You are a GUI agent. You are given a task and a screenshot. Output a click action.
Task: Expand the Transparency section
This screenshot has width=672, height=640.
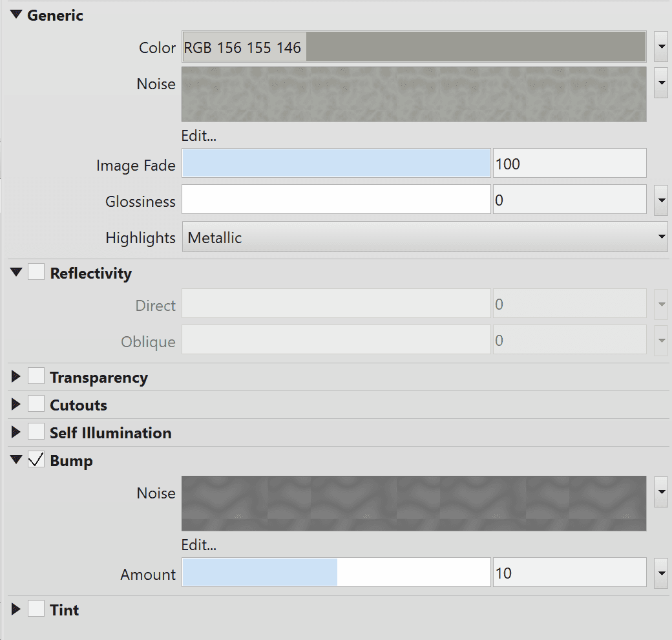16,377
